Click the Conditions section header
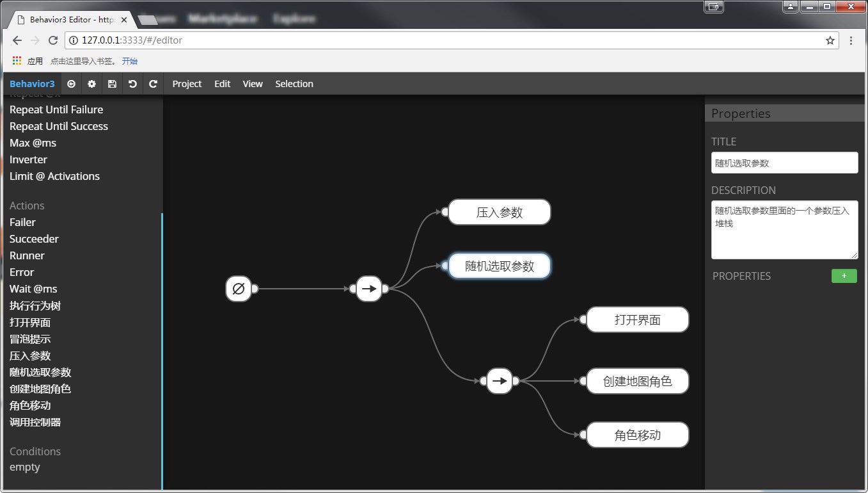This screenshot has width=868, height=493. click(35, 451)
